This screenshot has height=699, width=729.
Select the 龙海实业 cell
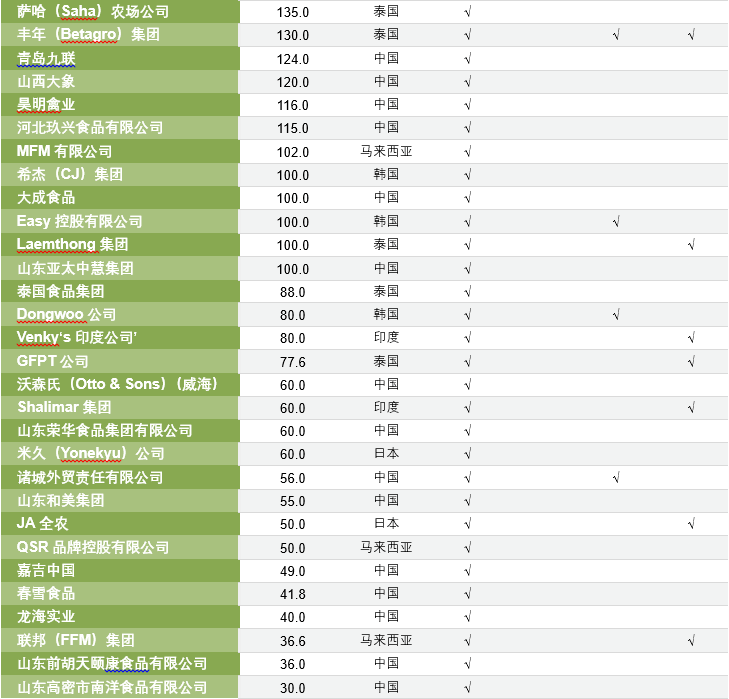[120, 617]
